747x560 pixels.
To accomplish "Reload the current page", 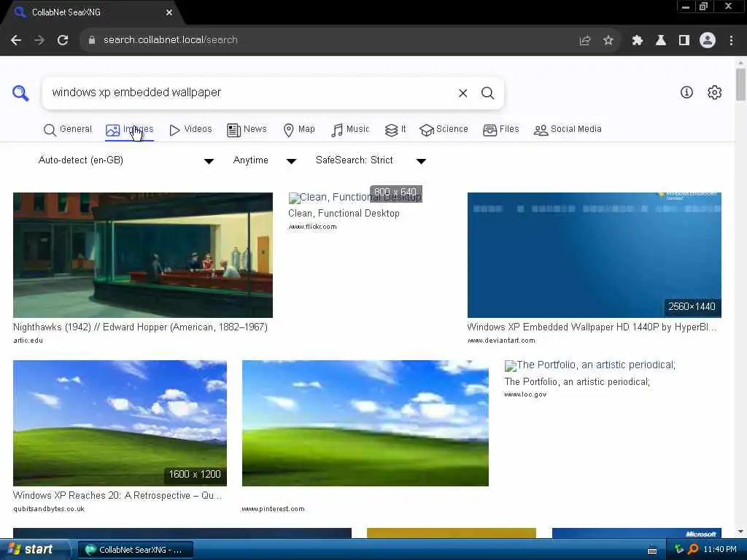I will click(x=63, y=40).
